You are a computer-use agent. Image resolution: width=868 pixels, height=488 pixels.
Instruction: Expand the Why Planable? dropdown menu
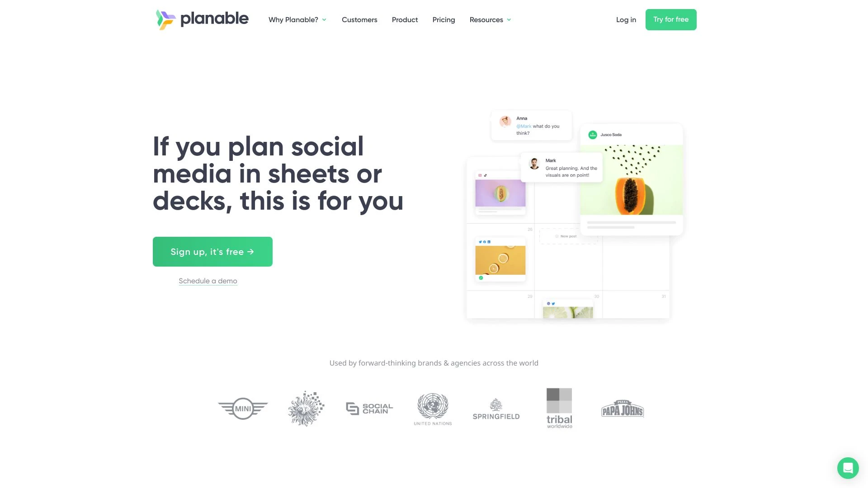click(x=297, y=19)
